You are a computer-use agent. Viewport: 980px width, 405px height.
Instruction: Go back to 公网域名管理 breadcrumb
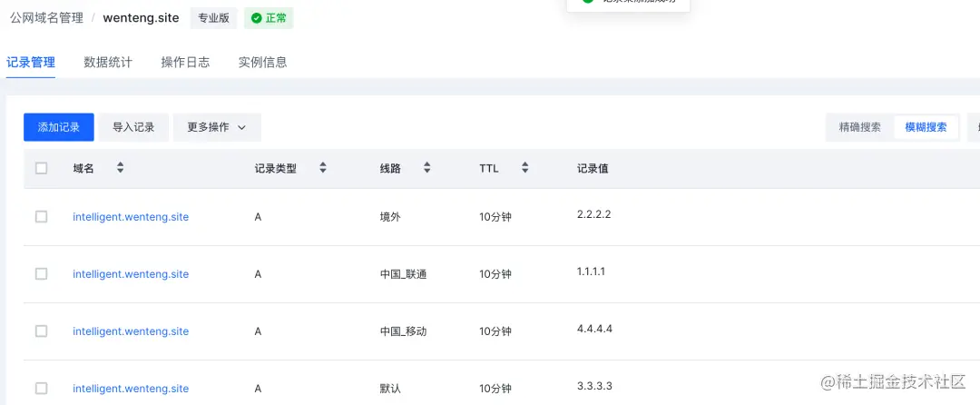[x=46, y=18]
